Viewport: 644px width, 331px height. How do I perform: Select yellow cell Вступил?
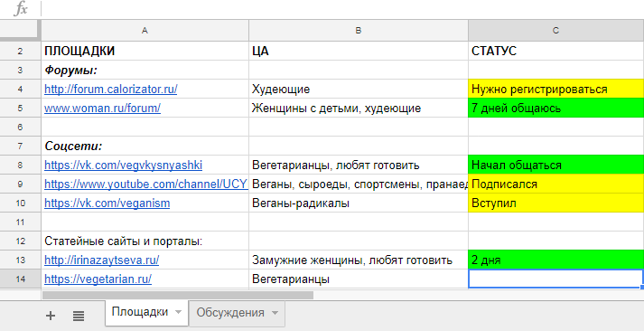(555, 203)
